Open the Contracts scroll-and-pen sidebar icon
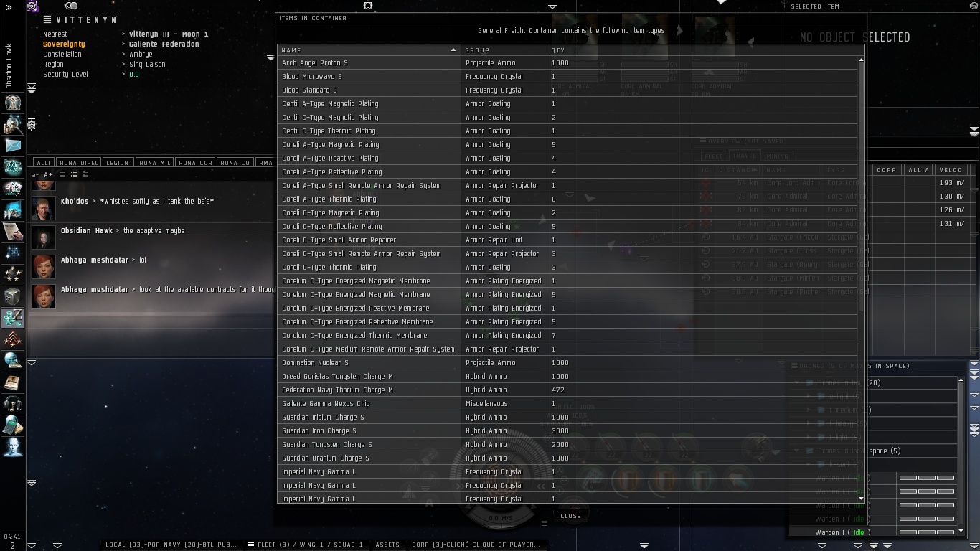Image resolution: width=980 pixels, height=551 pixels. 13,232
